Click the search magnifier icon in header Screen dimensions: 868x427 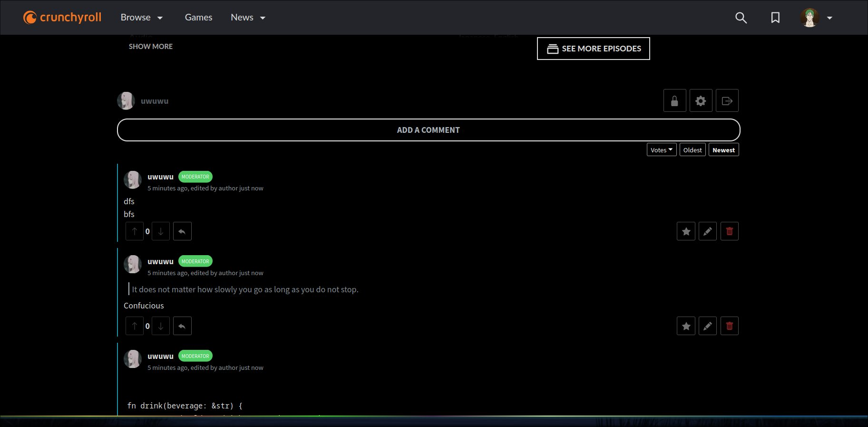[x=741, y=18]
